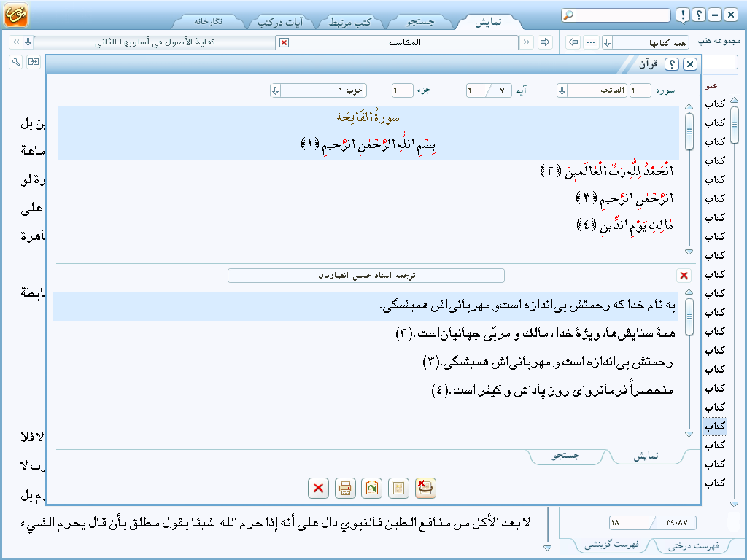Click the آیه number field
This screenshot has height=560, width=747.
[x=489, y=90]
